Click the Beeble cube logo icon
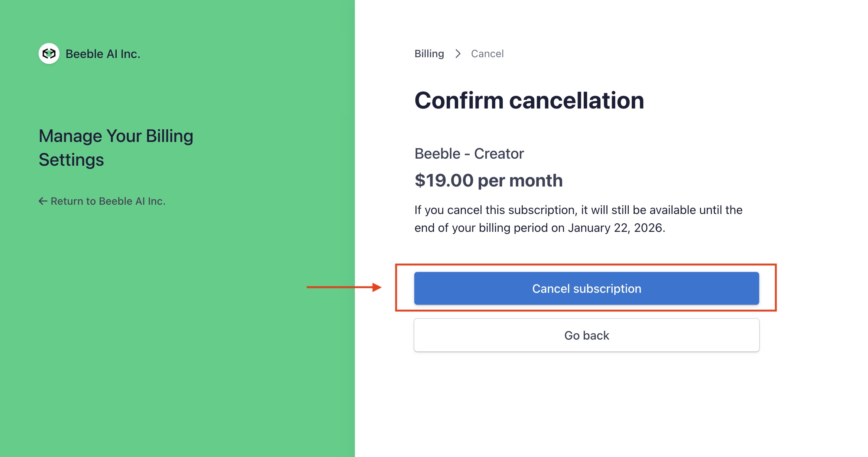Screen dimensions: 868x457 tap(49, 54)
